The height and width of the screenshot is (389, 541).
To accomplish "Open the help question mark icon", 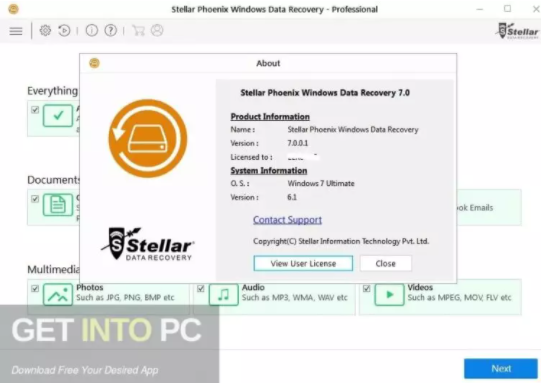I will 110,31.
